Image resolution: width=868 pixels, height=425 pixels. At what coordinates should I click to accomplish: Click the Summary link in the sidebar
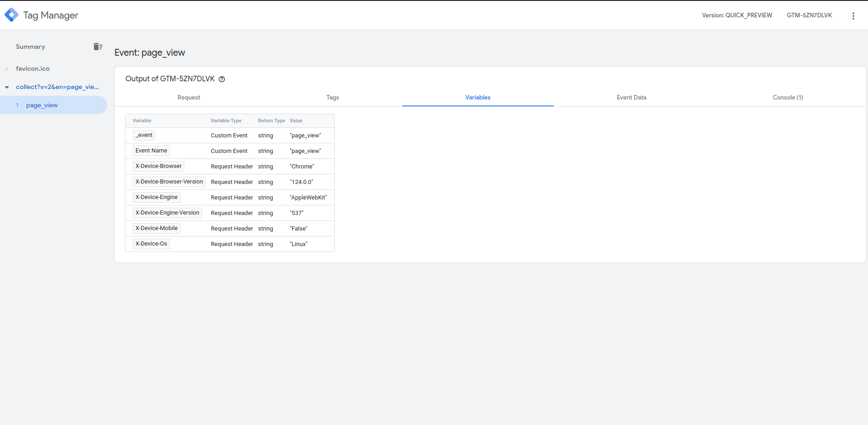tap(30, 46)
